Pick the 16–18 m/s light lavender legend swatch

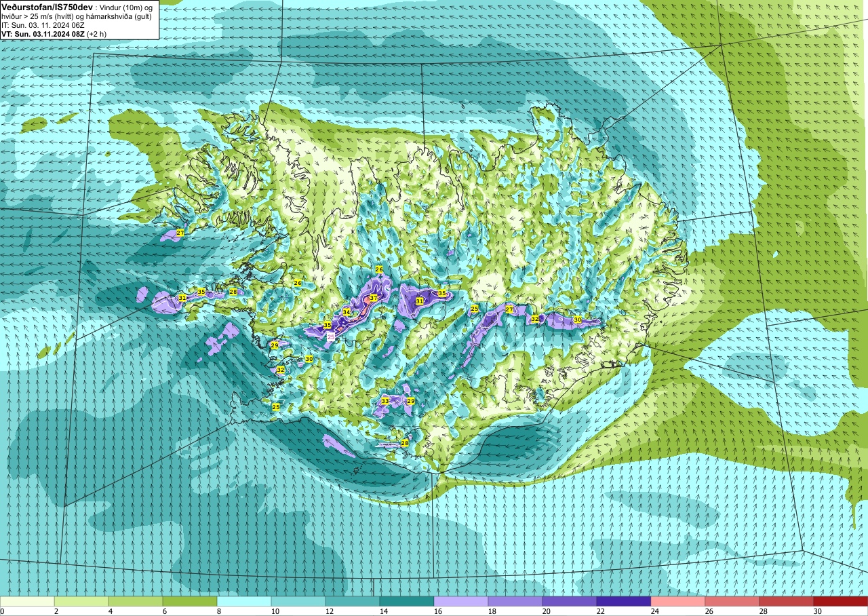461,601
